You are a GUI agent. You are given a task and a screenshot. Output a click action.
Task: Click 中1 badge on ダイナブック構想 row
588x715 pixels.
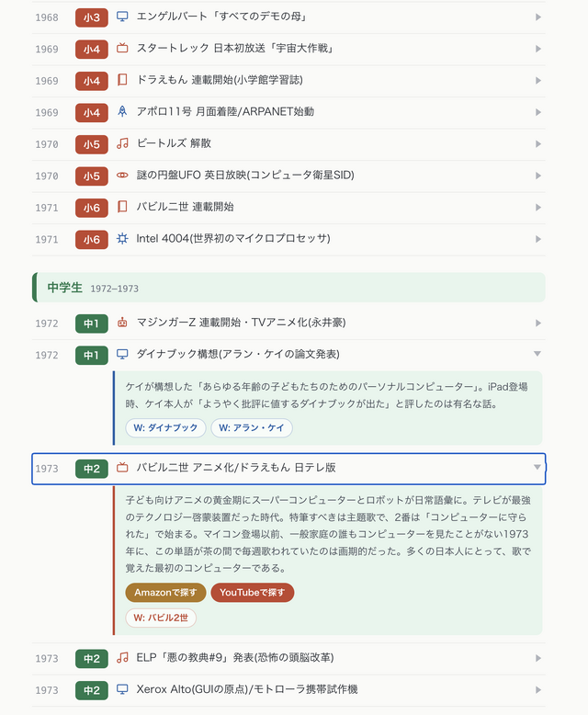coord(92,356)
